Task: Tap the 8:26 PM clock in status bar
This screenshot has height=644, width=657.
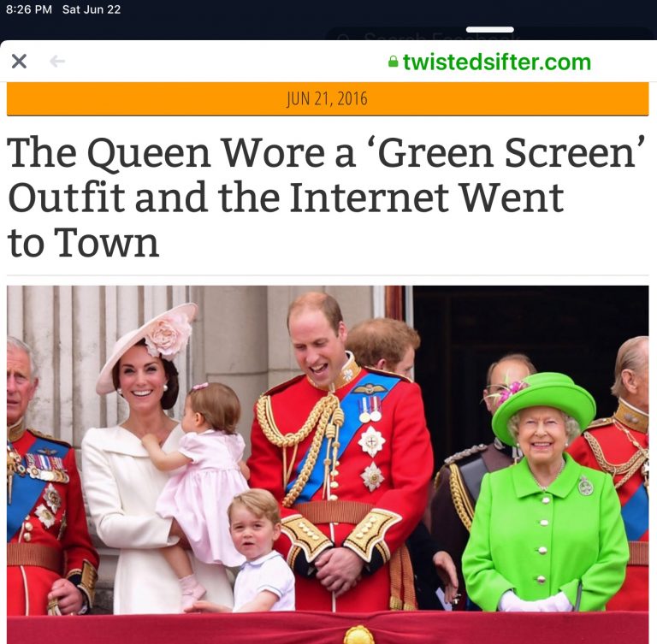Action: (29, 9)
